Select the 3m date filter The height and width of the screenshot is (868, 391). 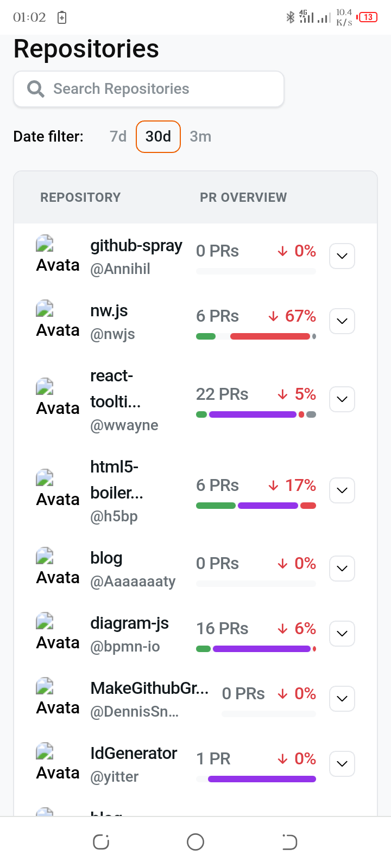(x=200, y=137)
